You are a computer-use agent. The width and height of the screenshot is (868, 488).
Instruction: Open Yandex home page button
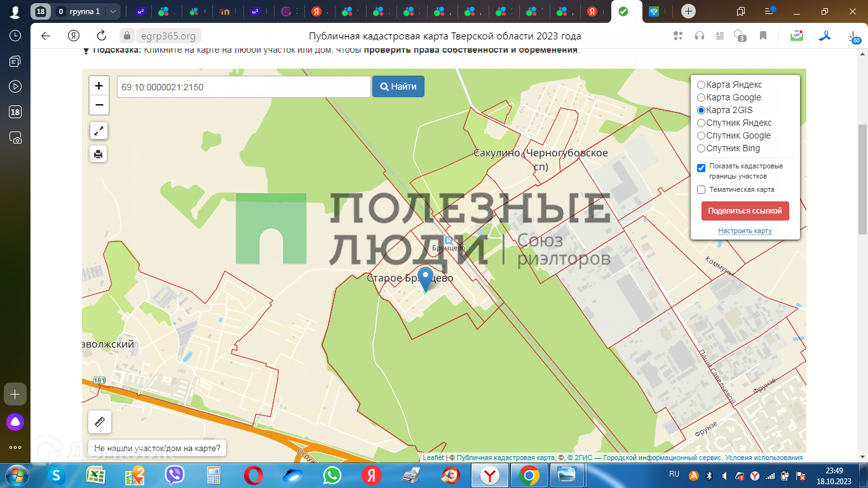pos(74,36)
